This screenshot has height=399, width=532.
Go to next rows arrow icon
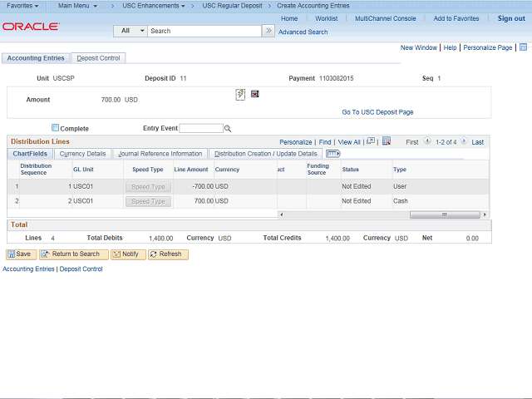coord(464,141)
